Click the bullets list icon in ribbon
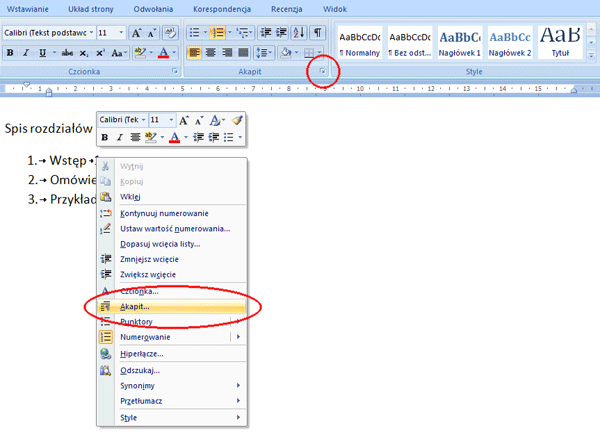The image size is (600, 437). click(194, 33)
